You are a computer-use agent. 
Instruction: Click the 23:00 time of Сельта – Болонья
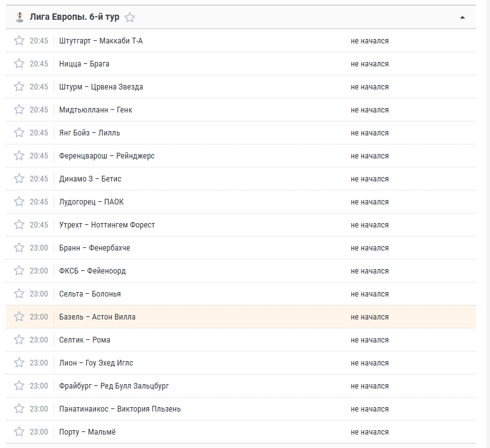[x=39, y=294]
